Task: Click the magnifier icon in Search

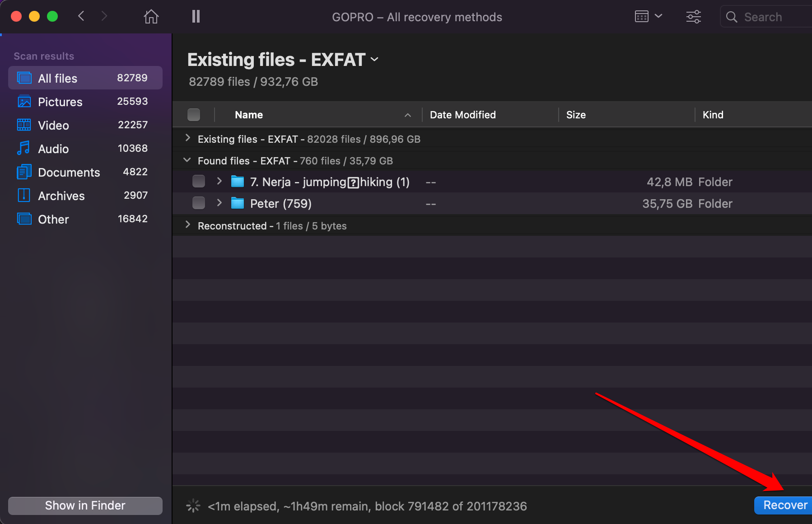Action: point(732,17)
